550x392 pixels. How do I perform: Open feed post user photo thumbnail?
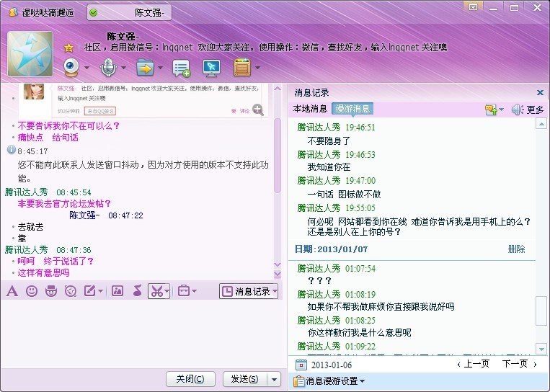34,92
